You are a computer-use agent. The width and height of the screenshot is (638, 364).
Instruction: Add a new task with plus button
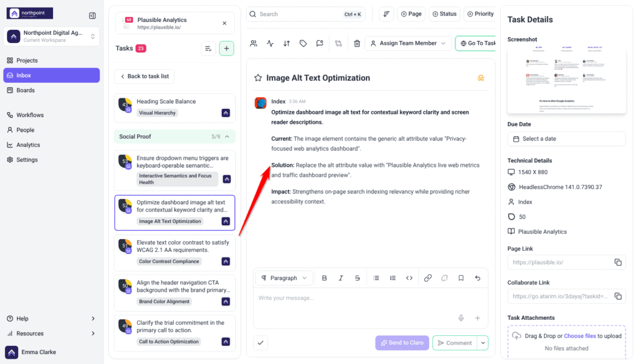point(227,49)
